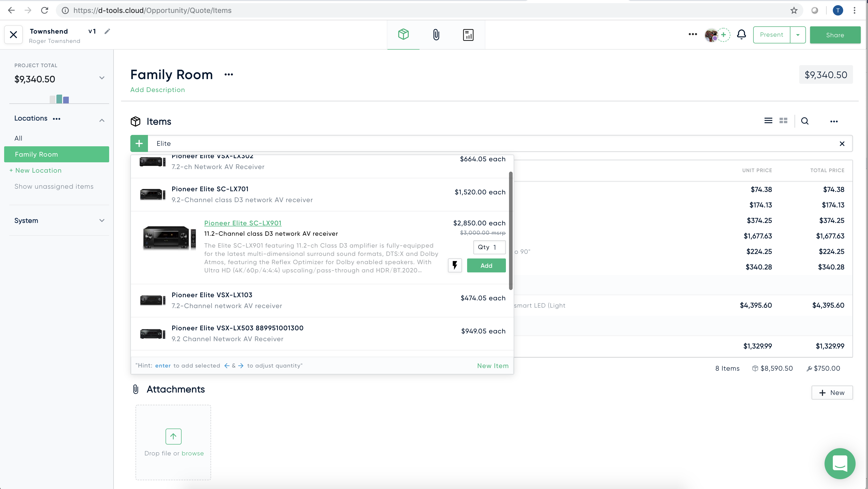The image size is (868, 489).
Task: Click the Present button
Action: coord(772,35)
